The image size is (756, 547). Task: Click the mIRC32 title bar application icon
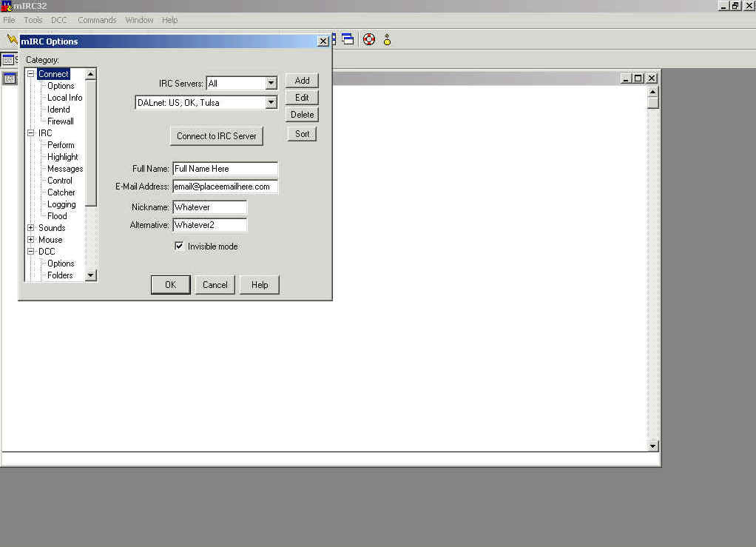[6, 6]
